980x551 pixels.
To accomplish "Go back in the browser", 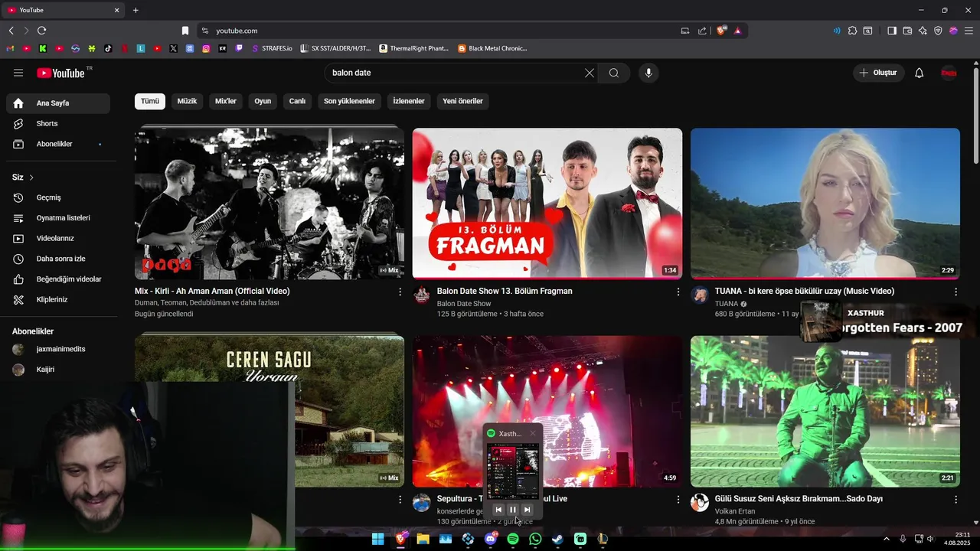I will point(11,31).
